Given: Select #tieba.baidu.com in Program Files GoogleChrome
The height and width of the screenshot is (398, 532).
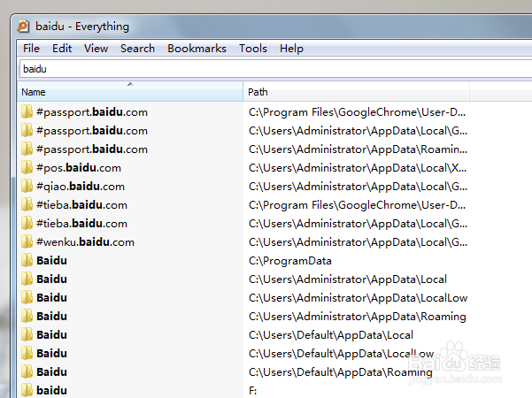Looking at the screenshot, I should pos(81,205).
